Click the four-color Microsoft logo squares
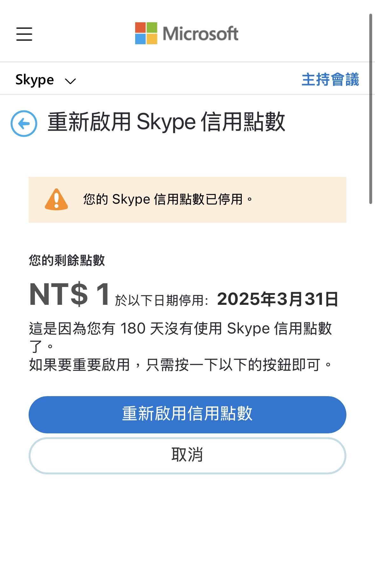 [146, 33]
